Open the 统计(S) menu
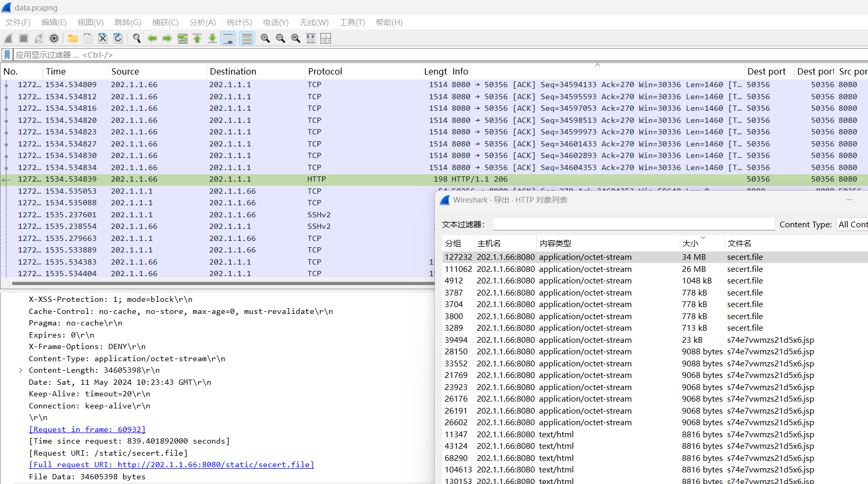 (x=239, y=22)
